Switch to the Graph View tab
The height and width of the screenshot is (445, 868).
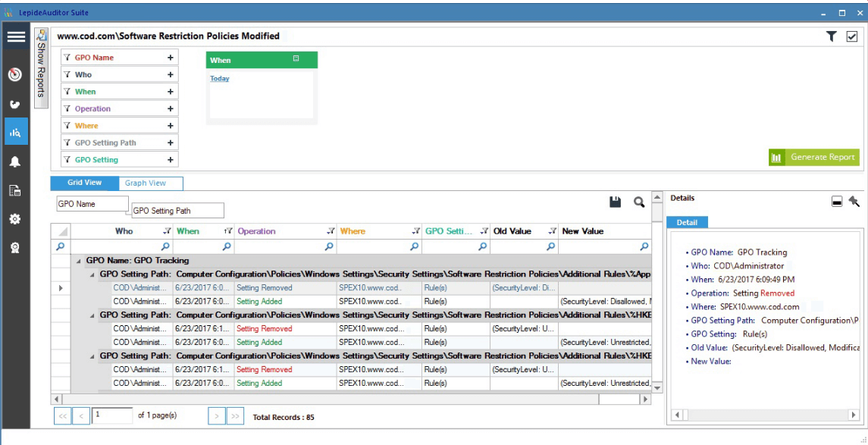tap(151, 183)
